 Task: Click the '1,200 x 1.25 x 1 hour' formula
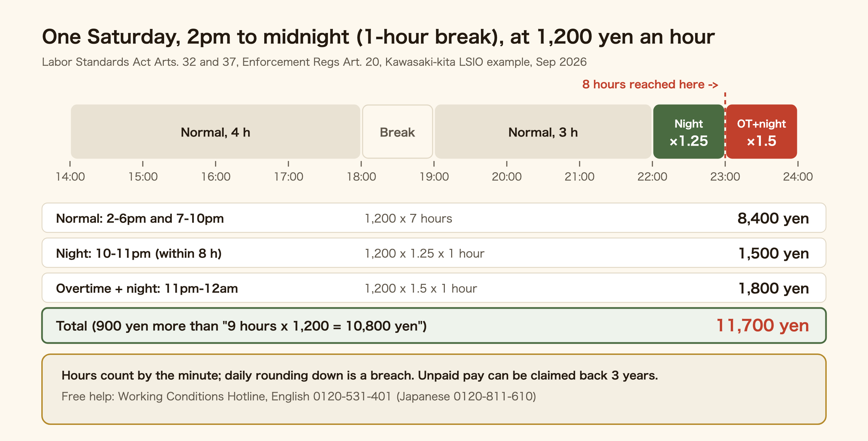[x=425, y=253]
